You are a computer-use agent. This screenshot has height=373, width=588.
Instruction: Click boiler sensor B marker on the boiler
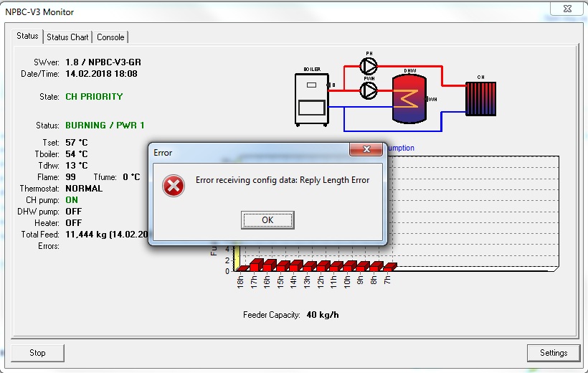(x=332, y=85)
